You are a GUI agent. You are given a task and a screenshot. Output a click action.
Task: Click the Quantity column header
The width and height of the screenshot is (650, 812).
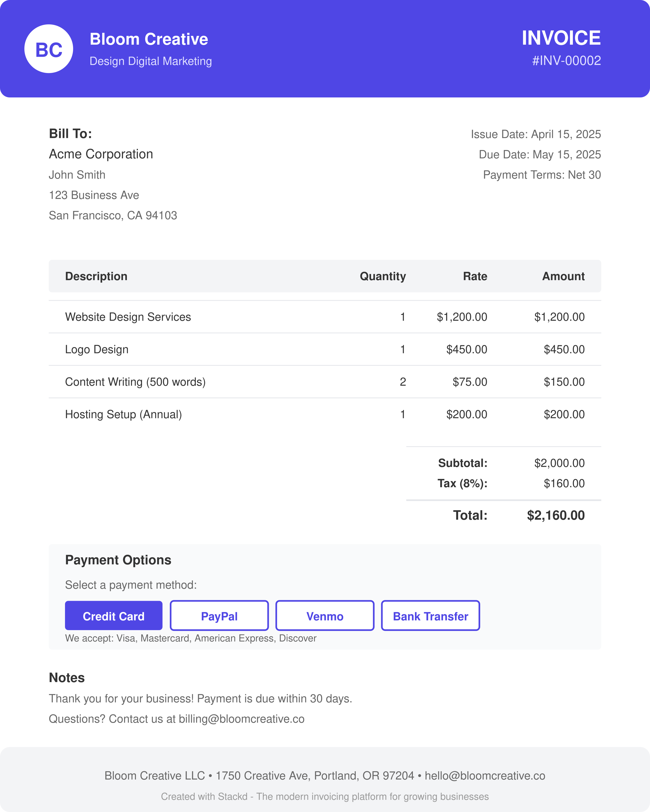click(383, 276)
